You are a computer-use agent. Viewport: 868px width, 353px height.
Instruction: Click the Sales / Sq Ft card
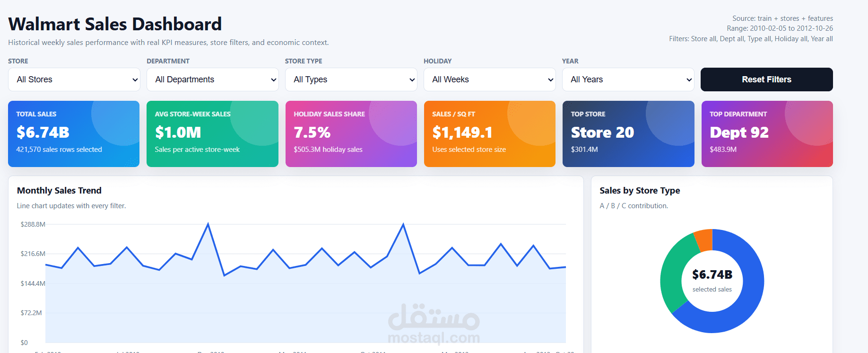coord(490,134)
